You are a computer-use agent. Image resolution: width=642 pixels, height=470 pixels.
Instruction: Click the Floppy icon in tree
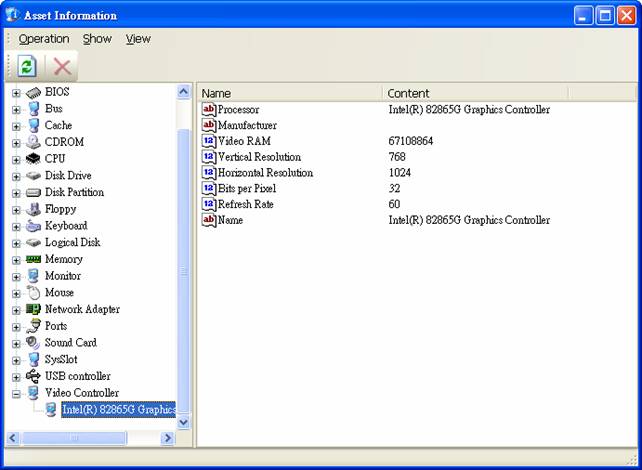(34, 209)
